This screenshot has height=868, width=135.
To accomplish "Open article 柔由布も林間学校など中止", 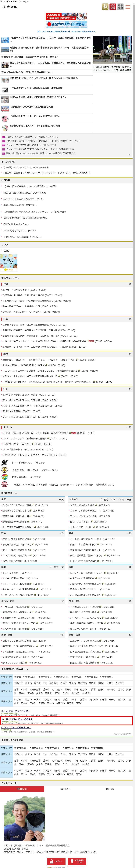I will pos(16,290).
